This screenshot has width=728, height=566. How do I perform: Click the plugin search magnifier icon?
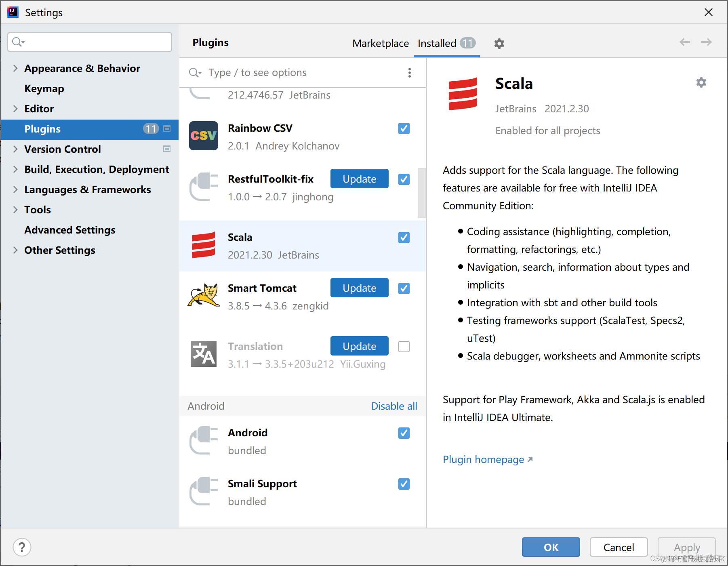click(x=195, y=73)
